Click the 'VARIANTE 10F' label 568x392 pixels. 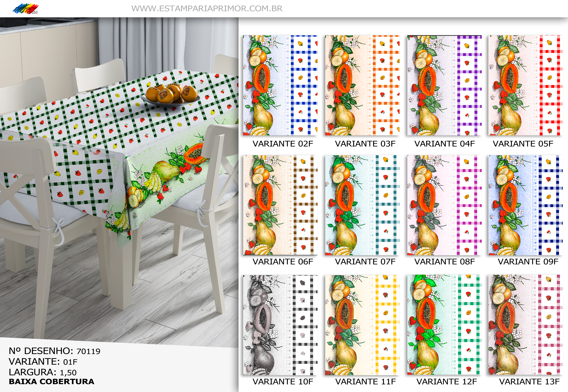point(283,381)
